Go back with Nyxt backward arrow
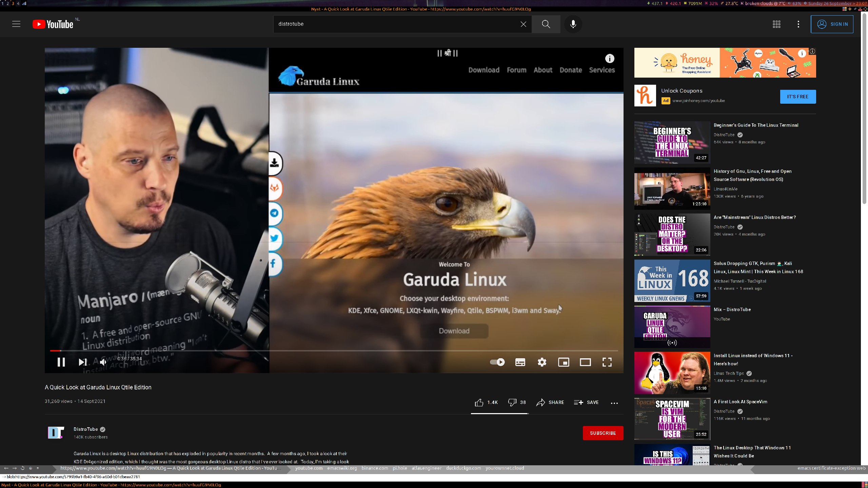This screenshot has height=488, width=868. [x=6, y=468]
